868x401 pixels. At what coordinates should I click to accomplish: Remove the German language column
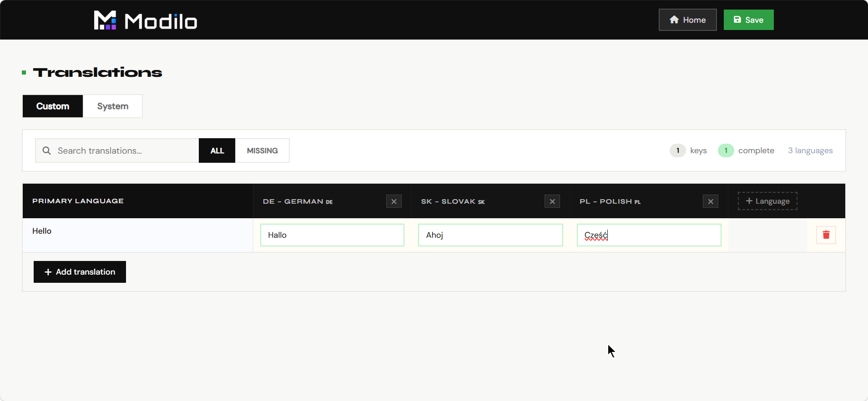(x=394, y=201)
